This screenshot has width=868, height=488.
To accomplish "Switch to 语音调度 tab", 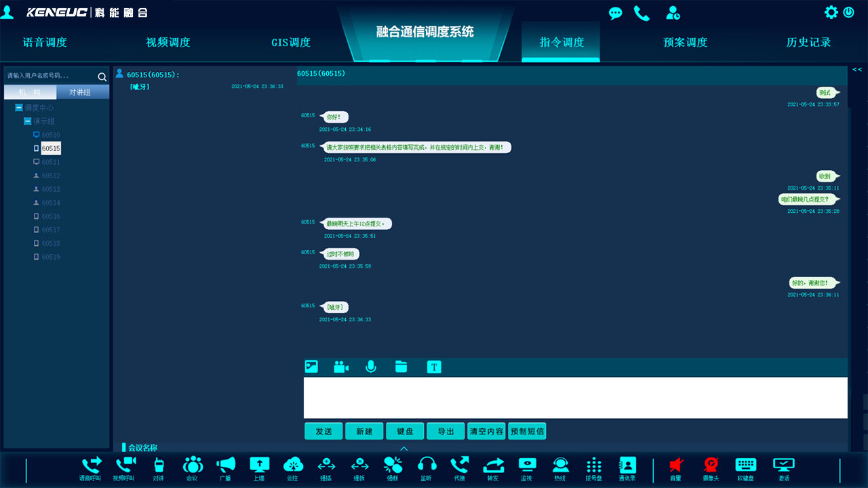I will (x=45, y=42).
